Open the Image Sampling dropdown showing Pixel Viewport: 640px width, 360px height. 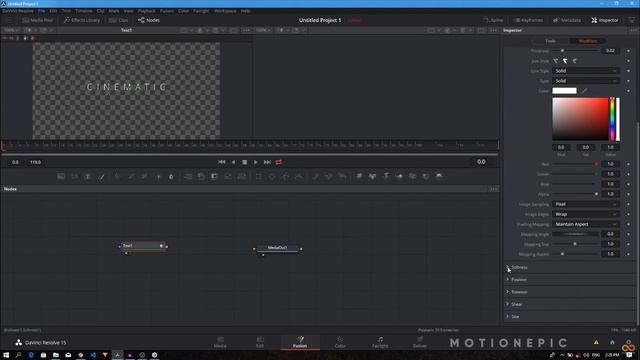(x=585, y=204)
